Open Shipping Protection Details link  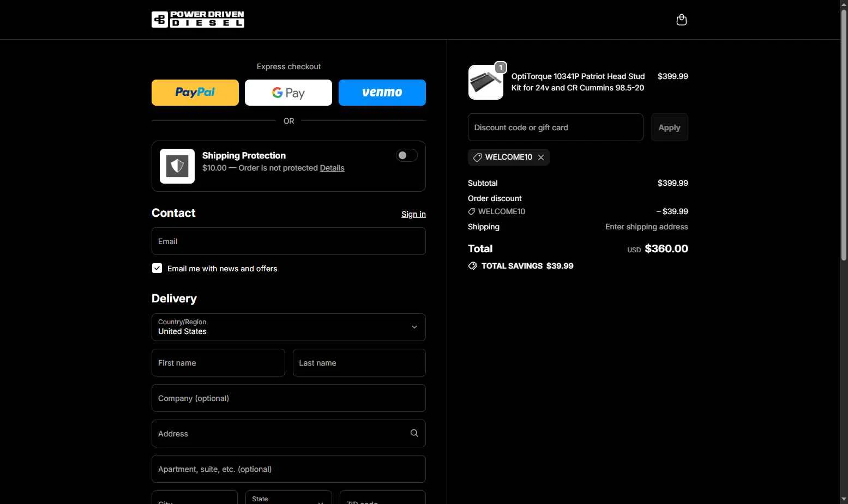[x=332, y=168]
